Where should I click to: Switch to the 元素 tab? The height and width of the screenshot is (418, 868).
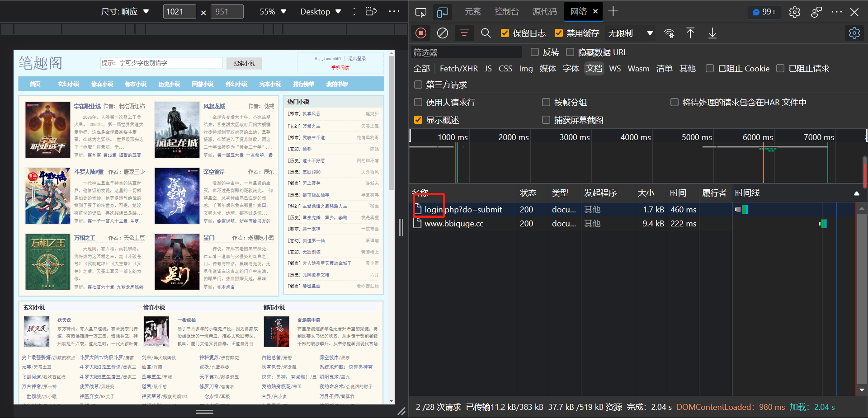pyautogui.click(x=473, y=12)
